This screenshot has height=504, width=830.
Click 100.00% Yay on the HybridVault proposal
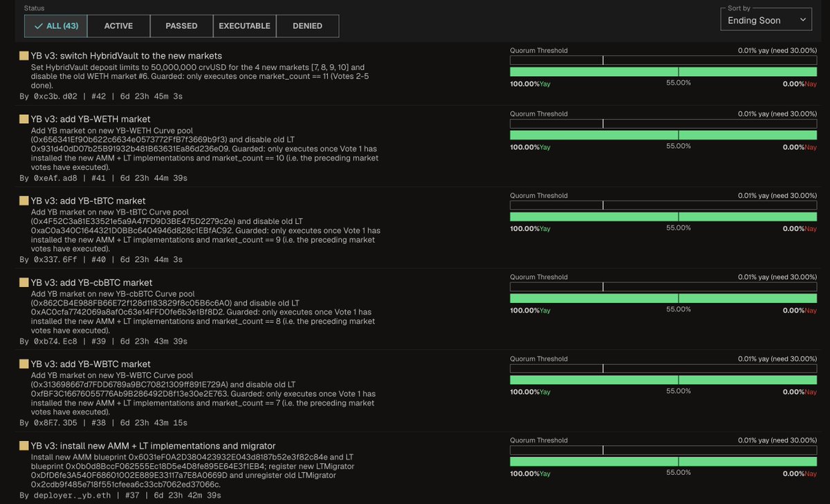tap(531, 84)
